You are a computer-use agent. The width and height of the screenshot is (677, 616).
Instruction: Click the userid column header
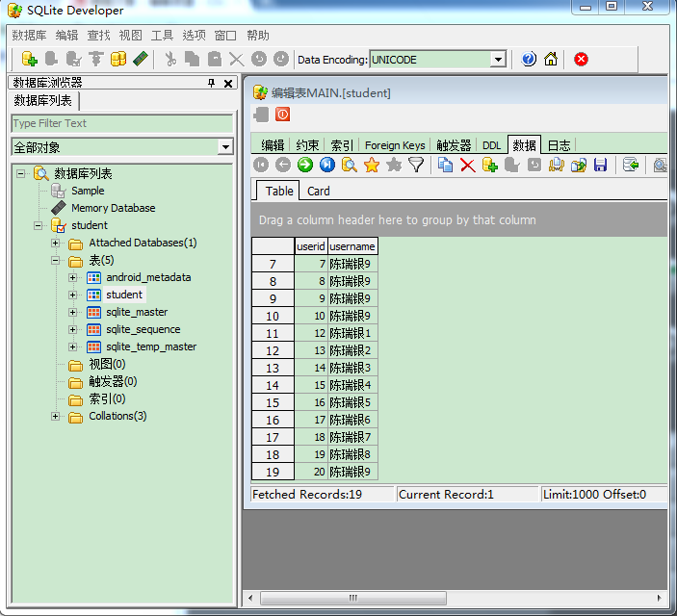click(311, 246)
